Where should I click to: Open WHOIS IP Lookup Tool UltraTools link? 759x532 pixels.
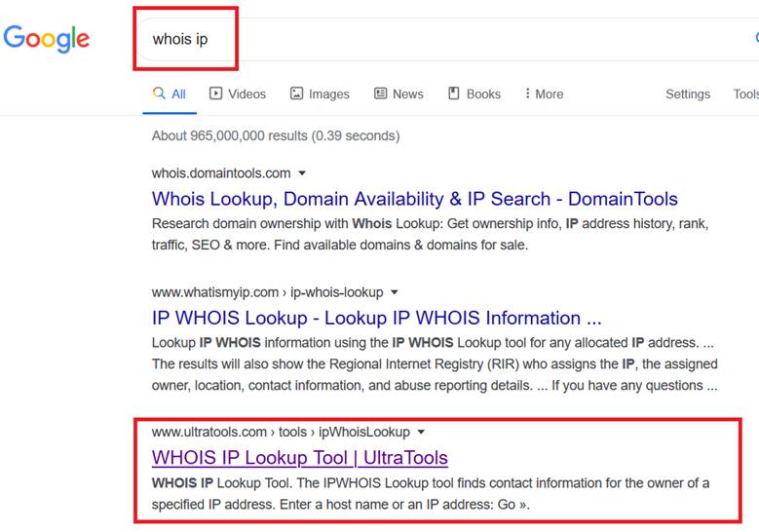pos(299,457)
